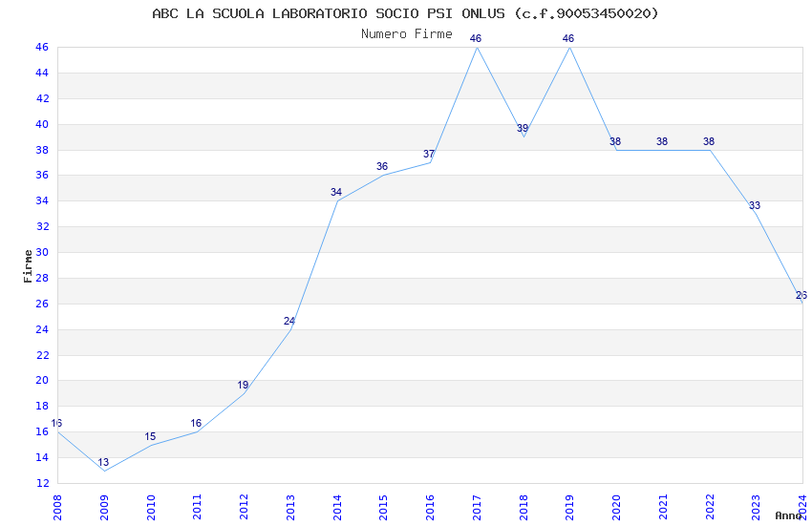The width and height of the screenshot is (812, 525).
Task: Click the 2023 data label 33
Action: (755, 206)
